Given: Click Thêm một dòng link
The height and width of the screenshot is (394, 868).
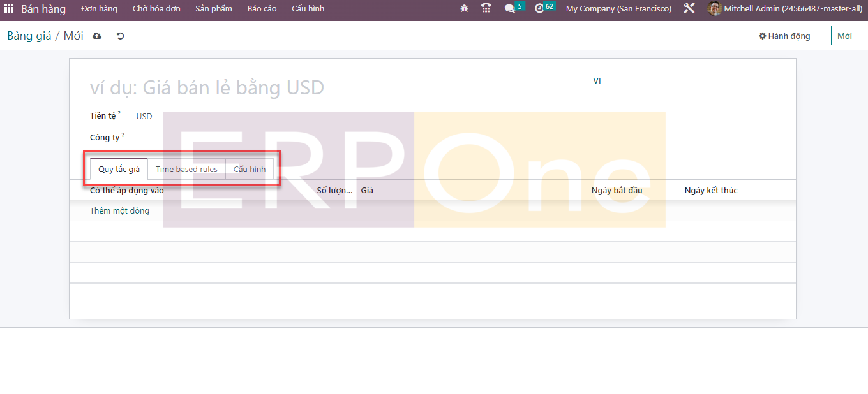Looking at the screenshot, I should 119,211.
